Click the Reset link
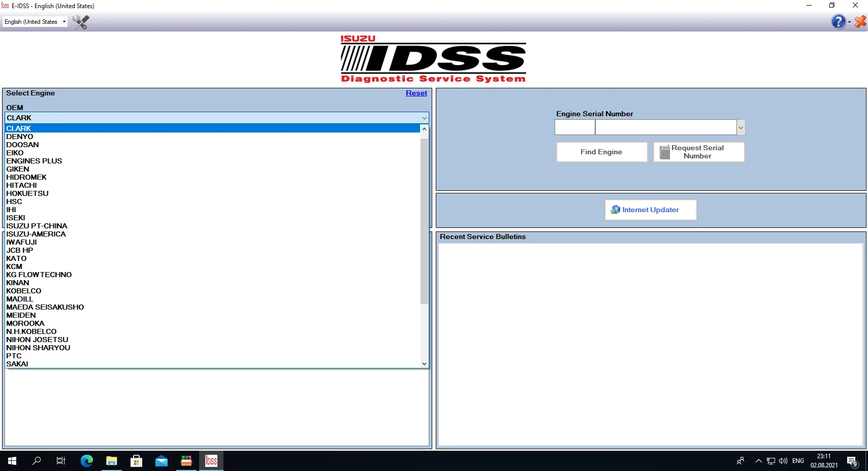 click(416, 93)
